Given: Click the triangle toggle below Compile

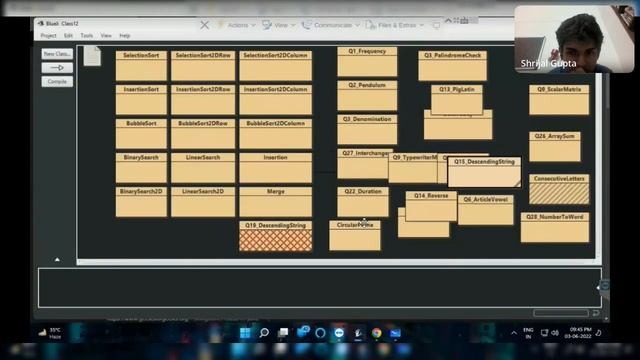Looking at the screenshot, I should (57, 260).
